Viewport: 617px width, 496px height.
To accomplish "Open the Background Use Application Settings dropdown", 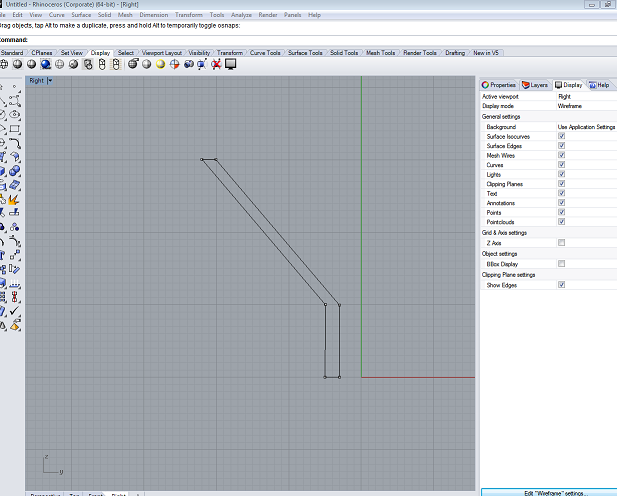I will [586, 127].
